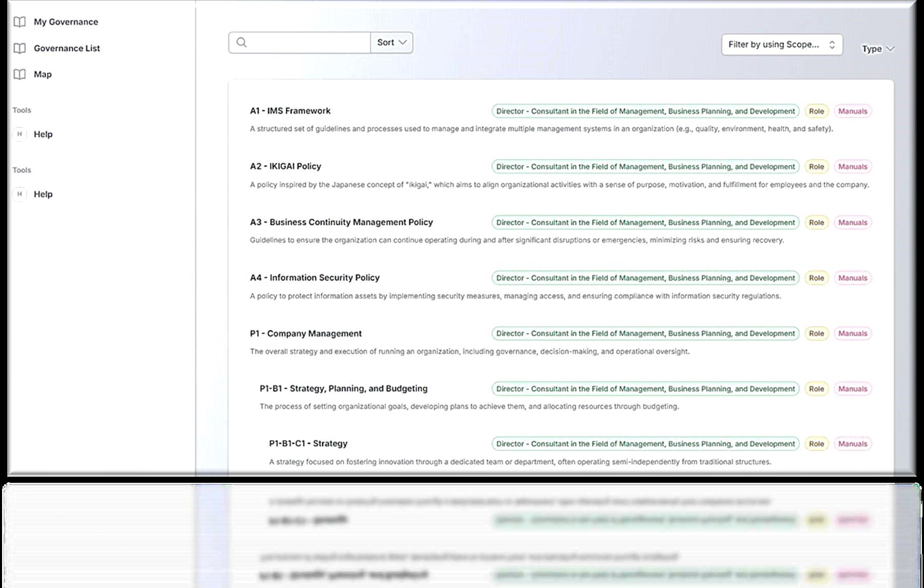Image resolution: width=924 pixels, height=588 pixels.
Task: Click A3 description starting 'Guidelines to ensure the organization'
Action: tap(517, 240)
